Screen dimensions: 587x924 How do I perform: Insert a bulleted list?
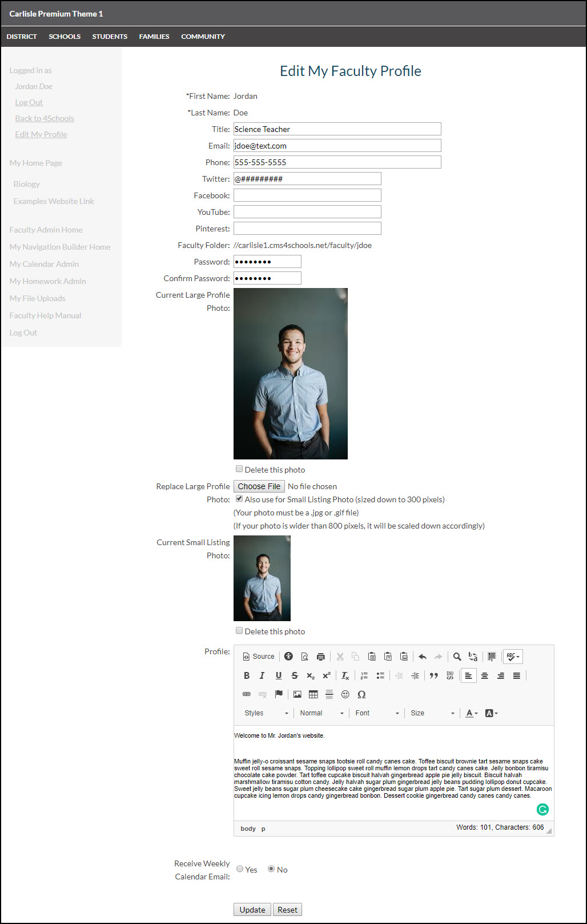pos(380,675)
